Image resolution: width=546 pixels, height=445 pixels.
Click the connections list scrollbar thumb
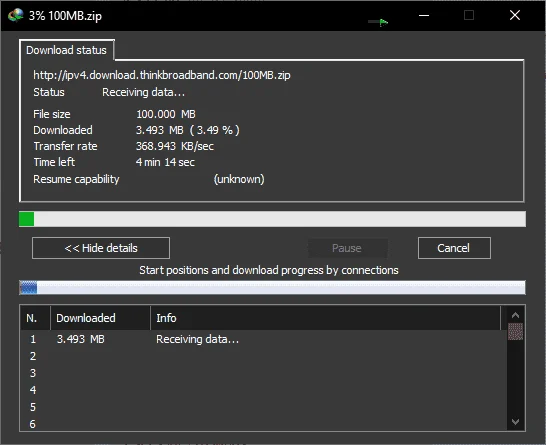pyautogui.click(x=515, y=331)
